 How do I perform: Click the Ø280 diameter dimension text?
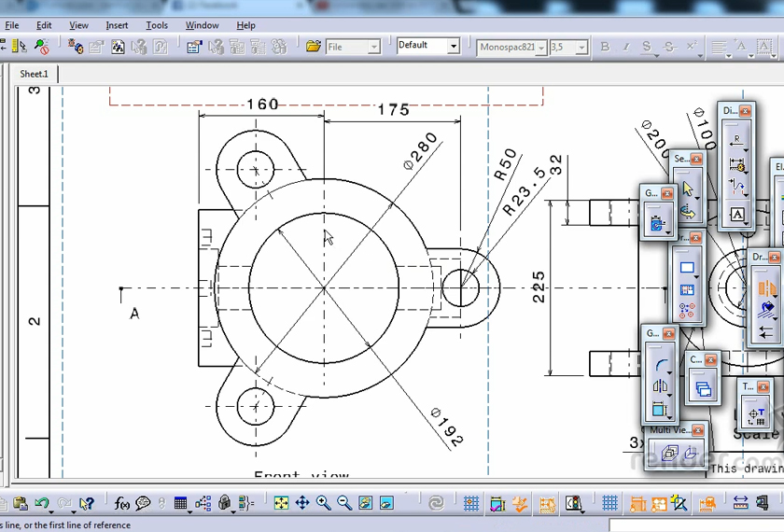[x=421, y=150]
